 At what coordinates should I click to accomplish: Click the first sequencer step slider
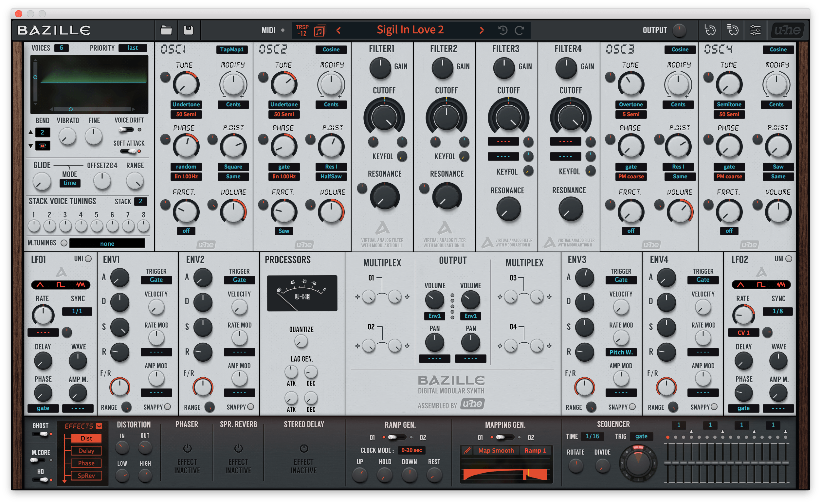pyautogui.click(x=668, y=463)
